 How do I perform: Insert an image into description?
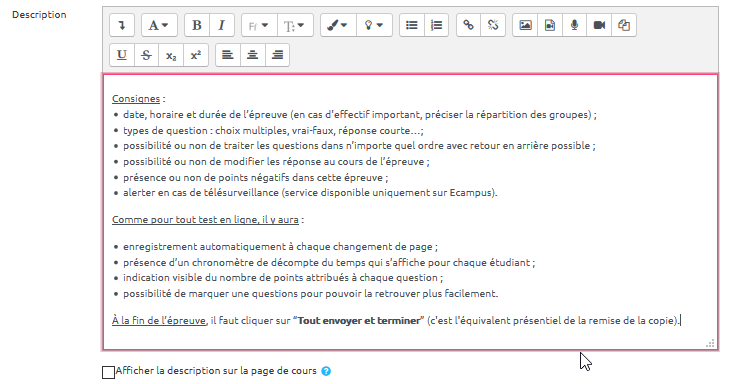(525, 25)
